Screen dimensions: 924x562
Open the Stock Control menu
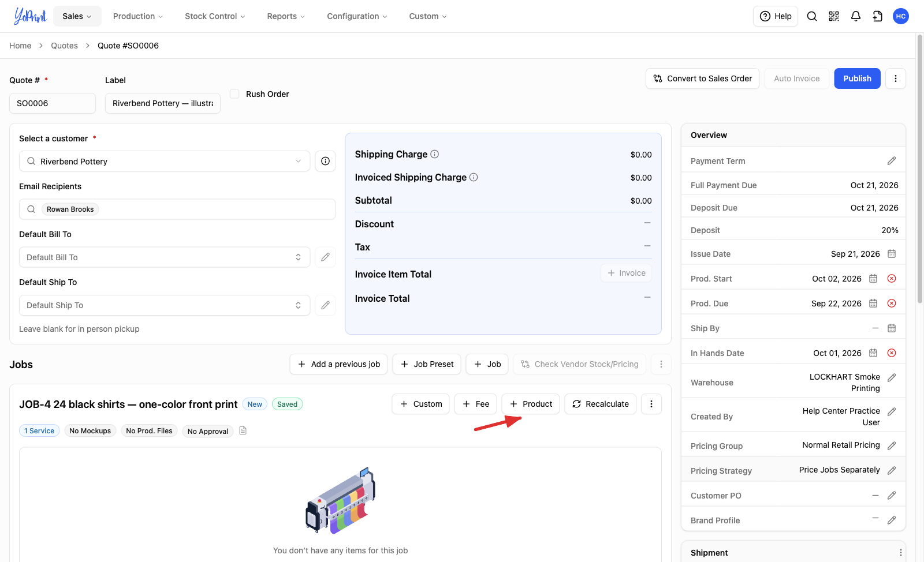[x=215, y=16]
